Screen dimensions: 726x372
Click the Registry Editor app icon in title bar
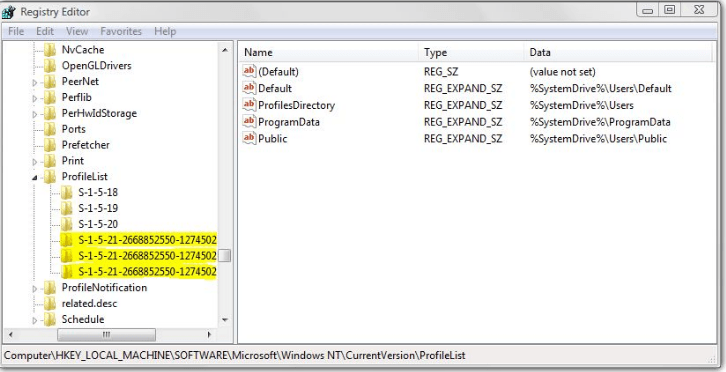pyautogui.click(x=8, y=12)
